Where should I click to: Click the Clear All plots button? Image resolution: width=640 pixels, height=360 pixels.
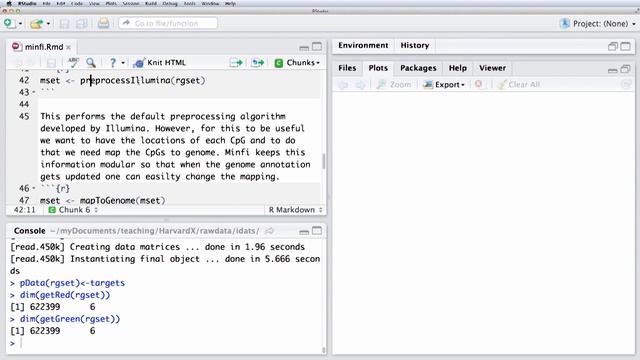click(x=518, y=84)
